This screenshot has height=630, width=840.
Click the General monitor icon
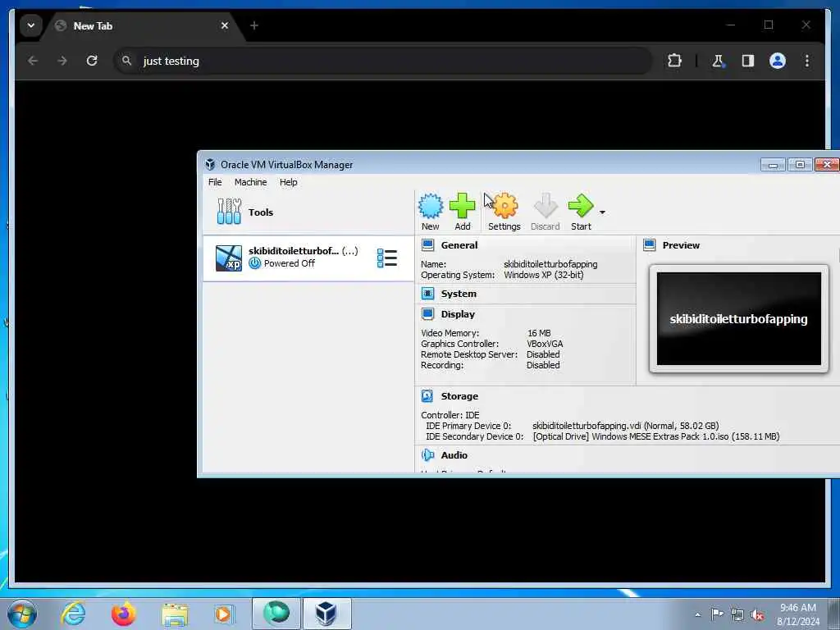click(x=427, y=245)
